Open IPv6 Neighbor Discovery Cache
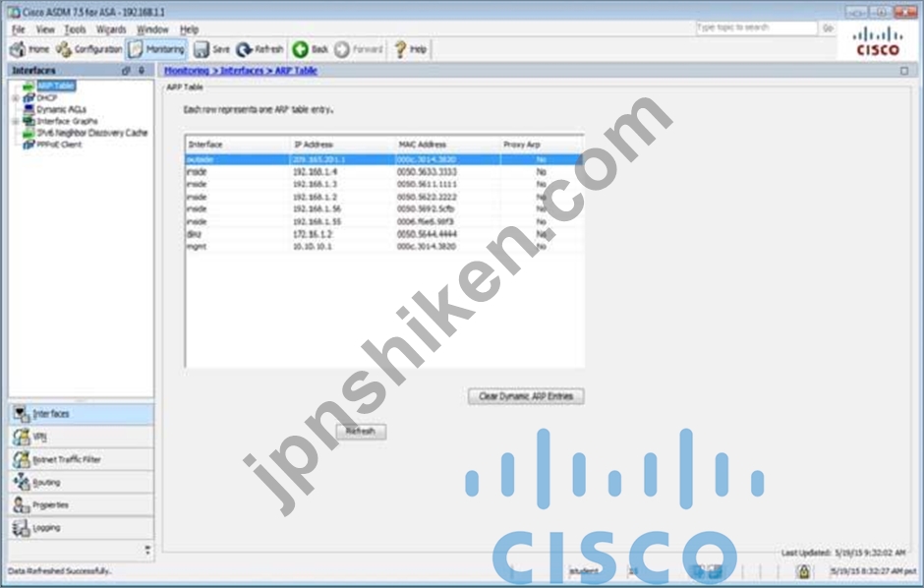The height and width of the screenshot is (588, 924). pyautogui.click(x=92, y=133)
